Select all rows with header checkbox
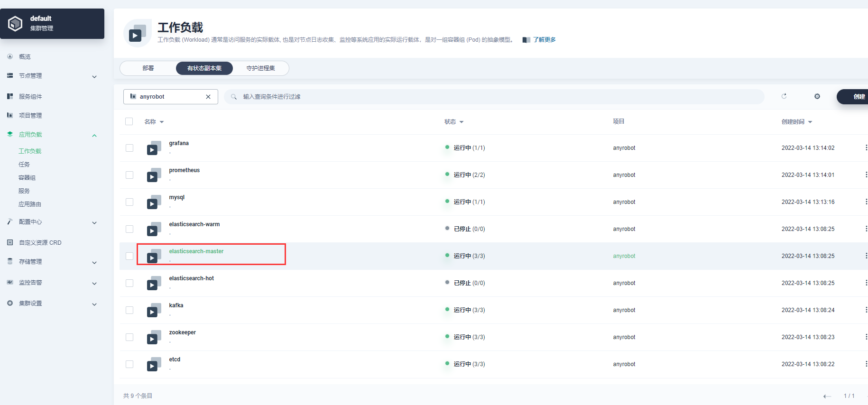The image size is (868, 405). click(x=129, y=121)
